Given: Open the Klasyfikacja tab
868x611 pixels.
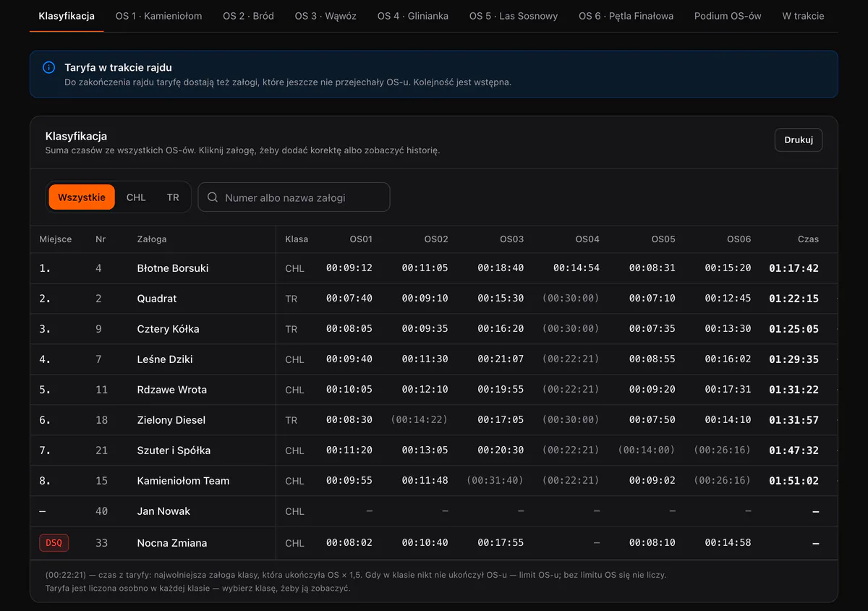Looking at the screenshot, I should [67, 16].
